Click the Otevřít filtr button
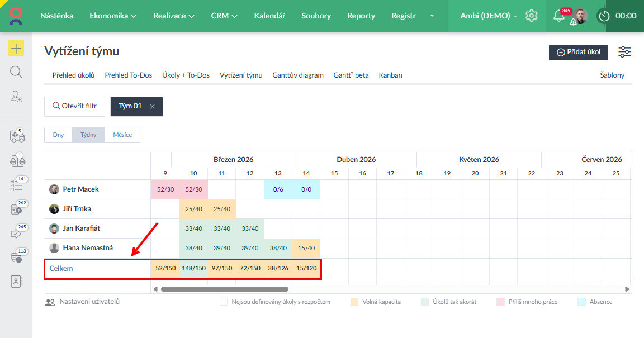The image size is (644, 338). 74,106
